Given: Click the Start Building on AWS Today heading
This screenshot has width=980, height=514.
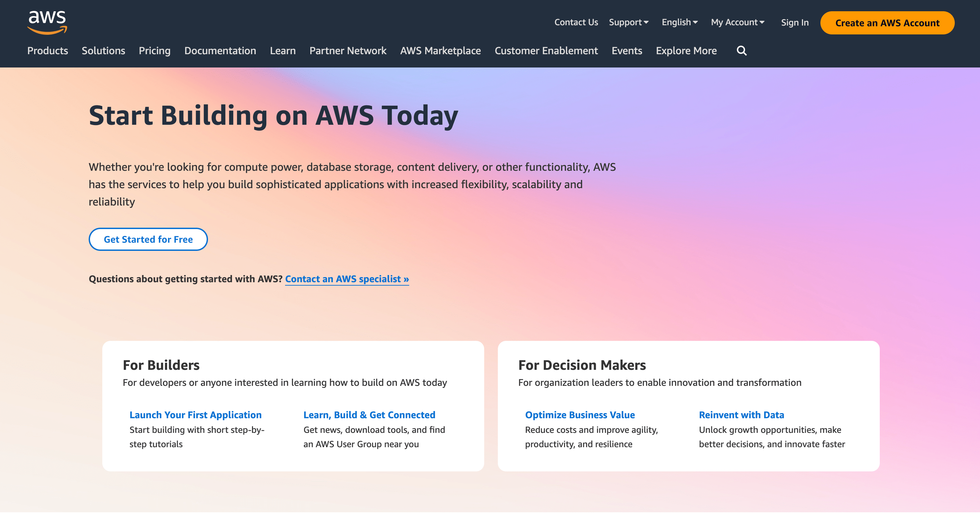Looking at the screenshot, I should [273, 116].
